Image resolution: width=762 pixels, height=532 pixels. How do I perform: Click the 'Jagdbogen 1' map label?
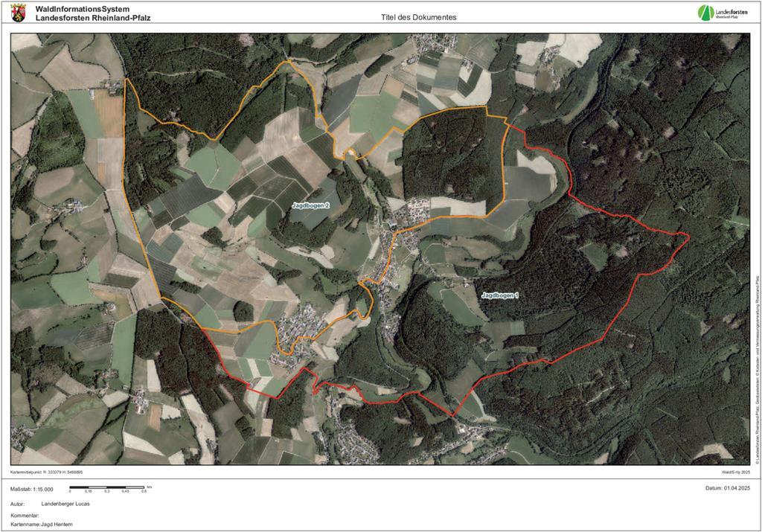499,295
